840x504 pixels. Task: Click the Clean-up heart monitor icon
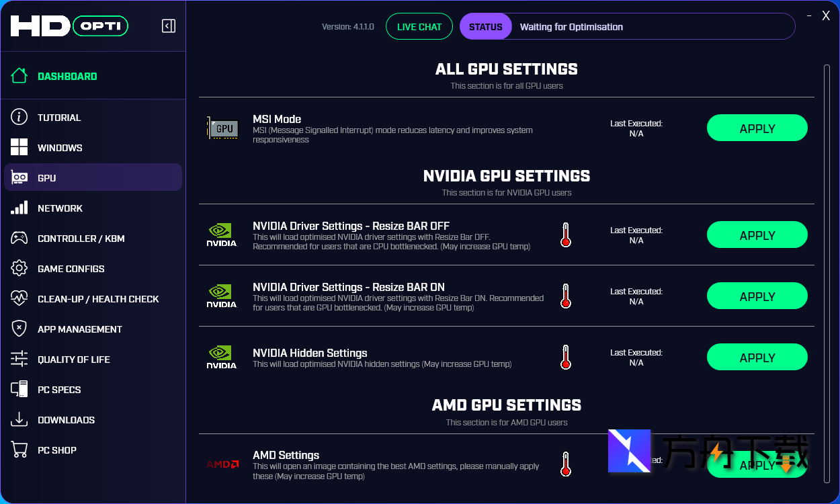click(19, 298)
